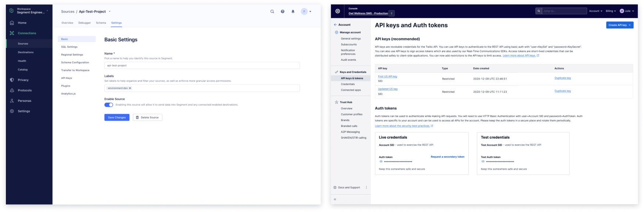This screenshot has width=644, height=212.
Task: Open the First US API key link
Action: (x=387, y=77)
